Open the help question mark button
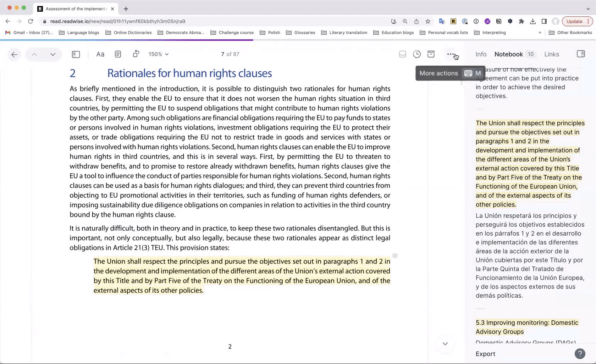596x364 pixels. pos(580,354)
